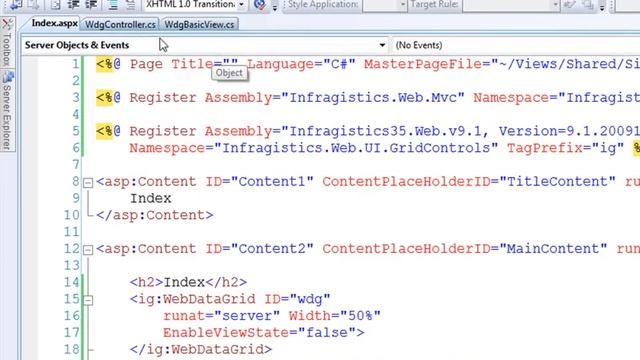Open the Server Explorer side panel tab
The image size is (640, 360).
coord(7,110)
